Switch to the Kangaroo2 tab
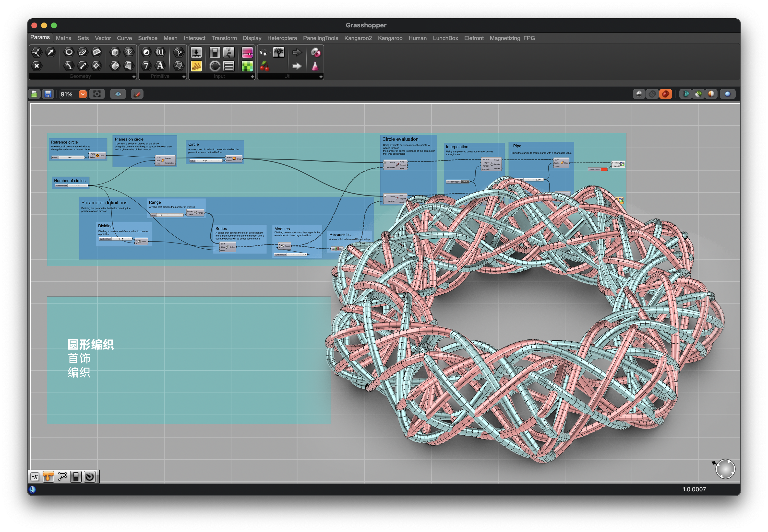 (x=358, y=38)
